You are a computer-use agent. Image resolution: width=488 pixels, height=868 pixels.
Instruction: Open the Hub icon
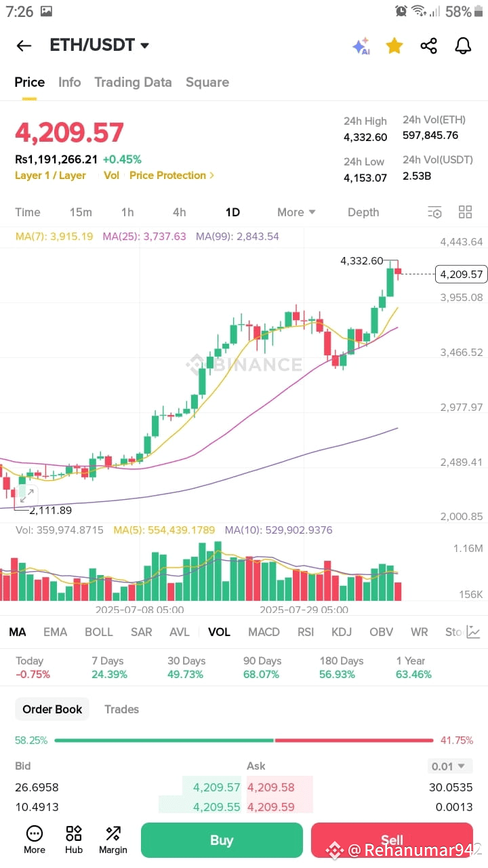tap(74, 840)
